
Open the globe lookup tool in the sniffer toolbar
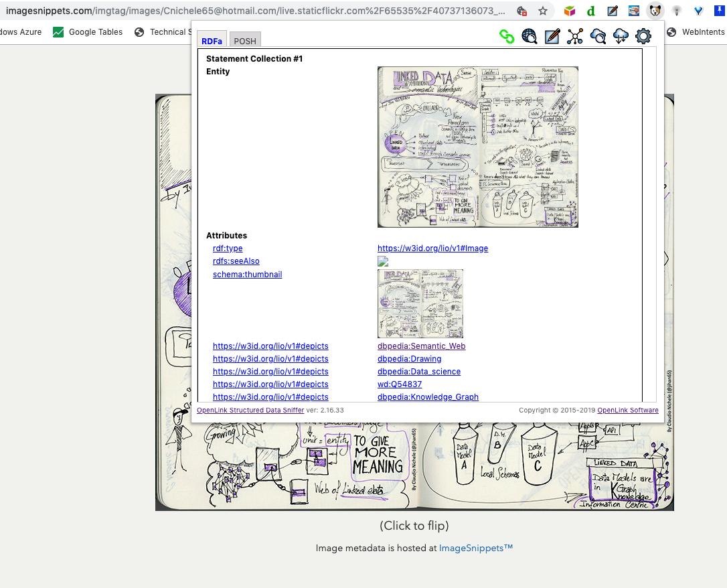pyautogui.click(x=530, y=36)
